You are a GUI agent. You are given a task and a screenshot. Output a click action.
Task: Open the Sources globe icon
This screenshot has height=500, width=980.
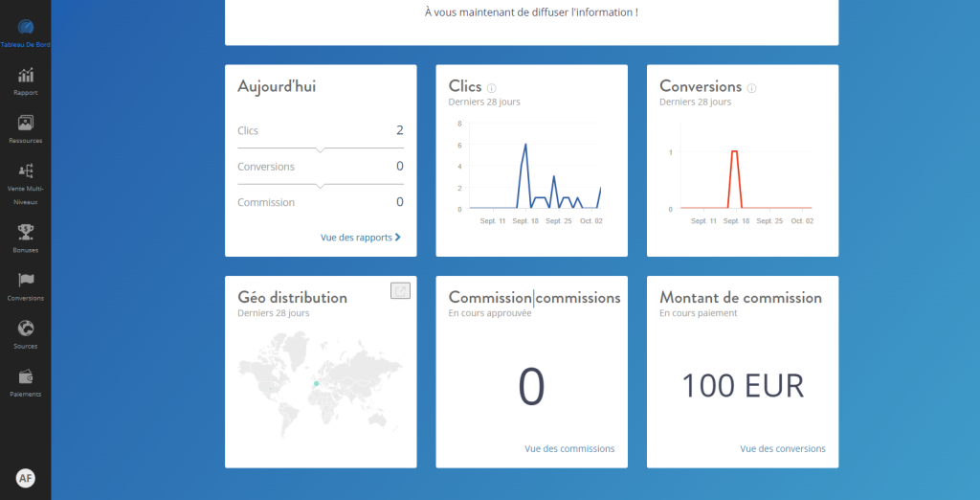pos(26,328)
